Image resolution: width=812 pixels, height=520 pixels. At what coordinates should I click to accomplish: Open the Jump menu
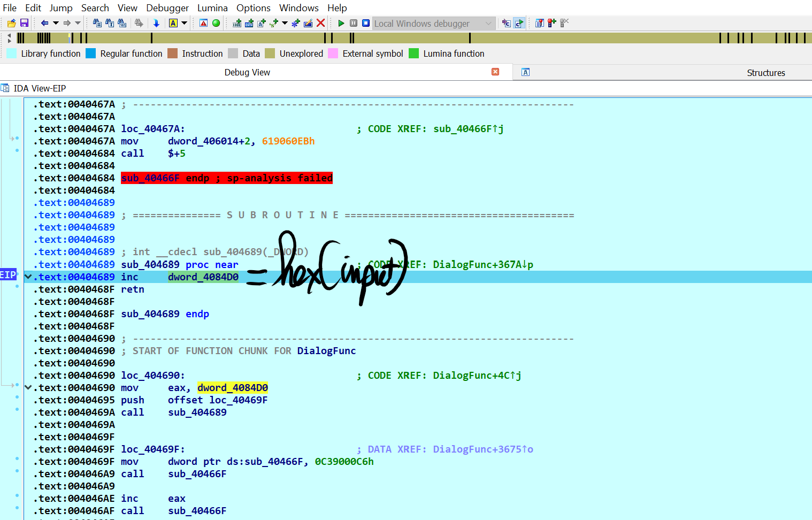61,8
